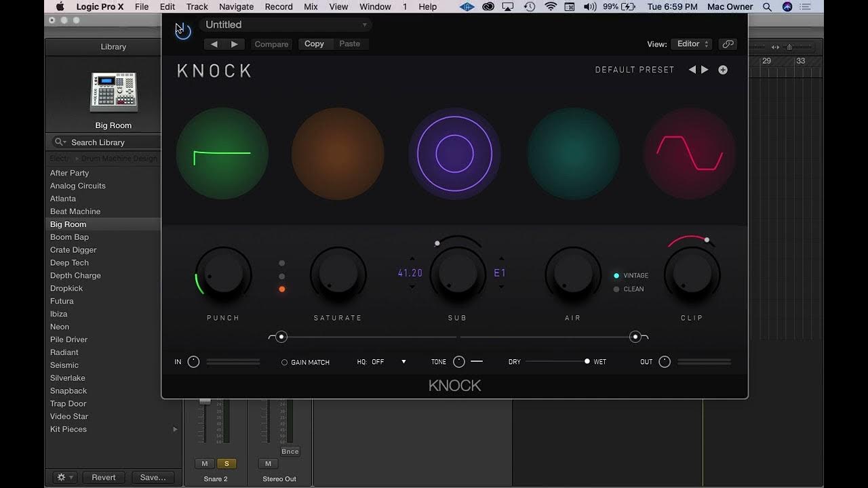
Task: Click the Punch knob
Action: 223,275
